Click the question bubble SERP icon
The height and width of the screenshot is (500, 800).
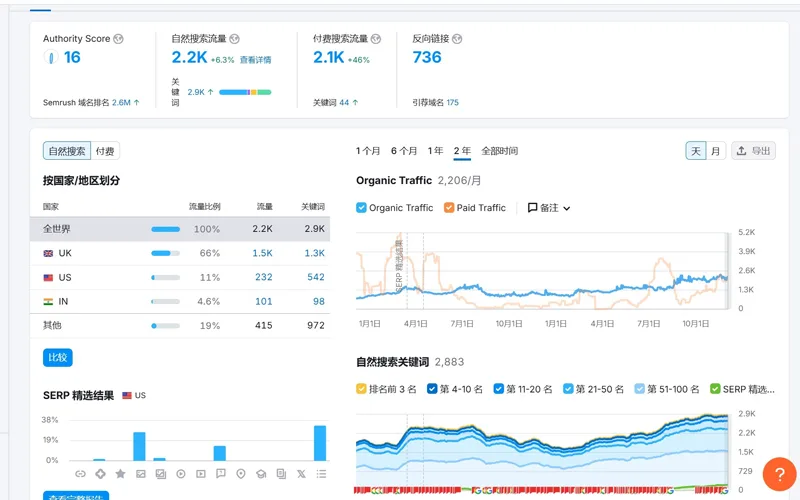point(221,474)
